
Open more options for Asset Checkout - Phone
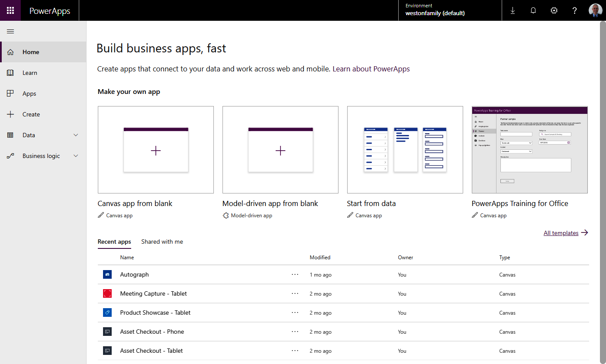295,332
